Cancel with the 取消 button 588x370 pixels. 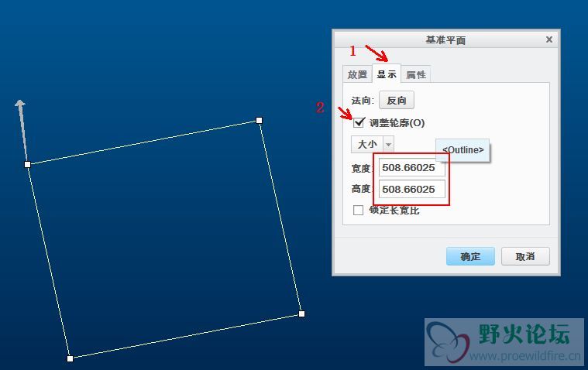[x=525, y=256]
